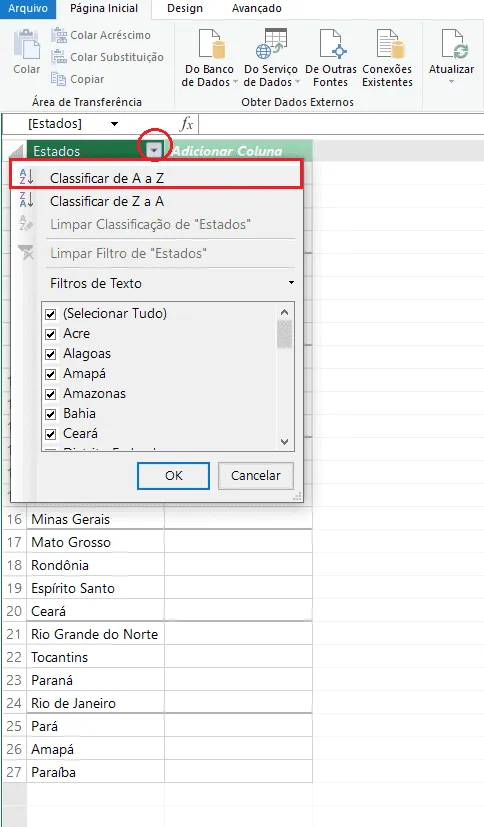Click the Atualizar refresh icon
484x827 pixels.
[x=454, y=43]
